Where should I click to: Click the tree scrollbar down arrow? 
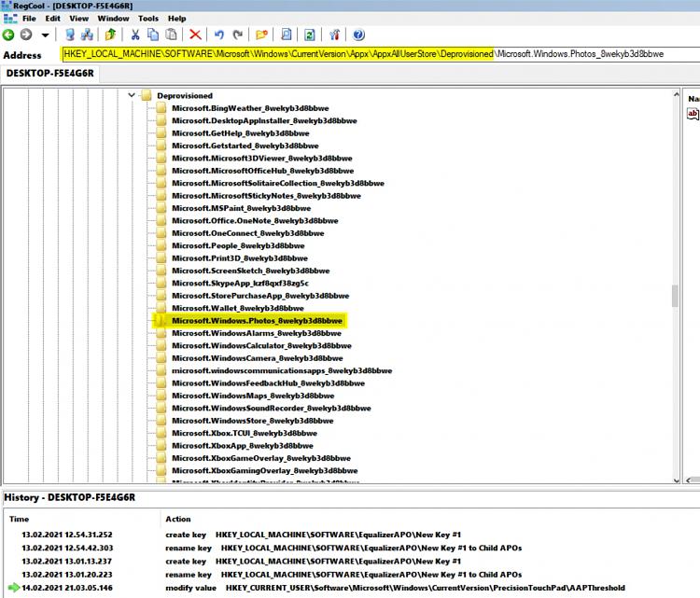pyautogui.click(x=676, y=480)
